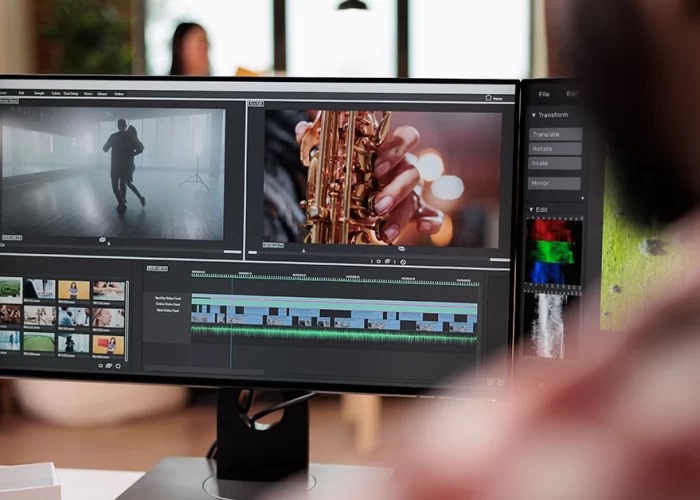The image size is (700, 500).
Task: Collapse the Transform section
Action: click(533, 115)
